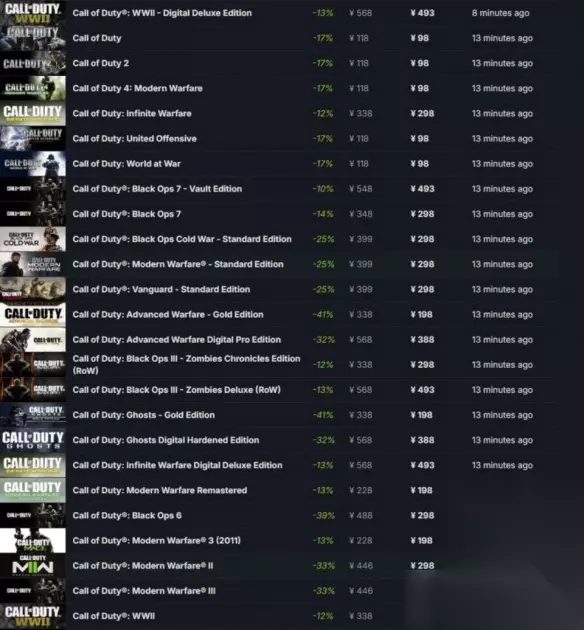The width and height of the screenshot is (584, 630).
Task: Open the Call of Duty: Infinite Warfare title
Action: [132, 113]
